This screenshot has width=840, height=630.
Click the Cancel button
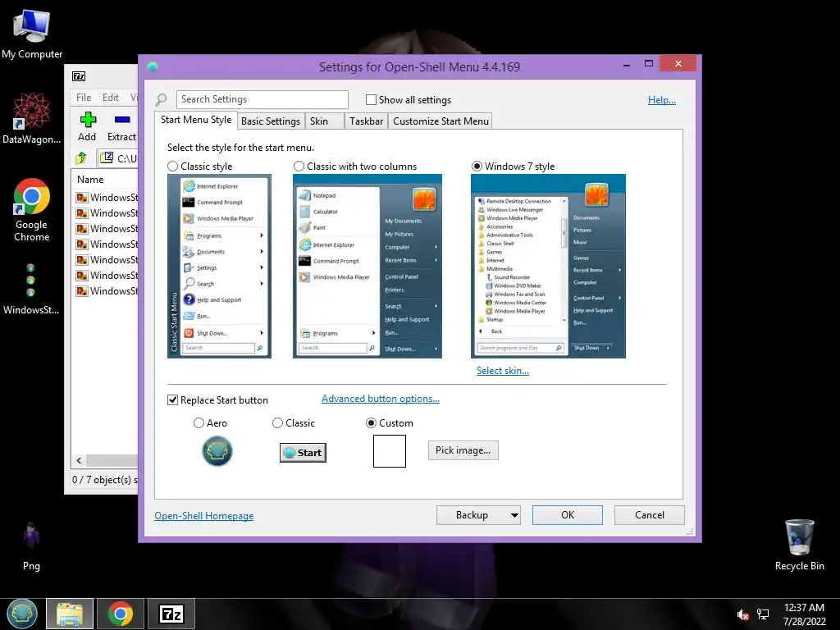click(650, 515)
